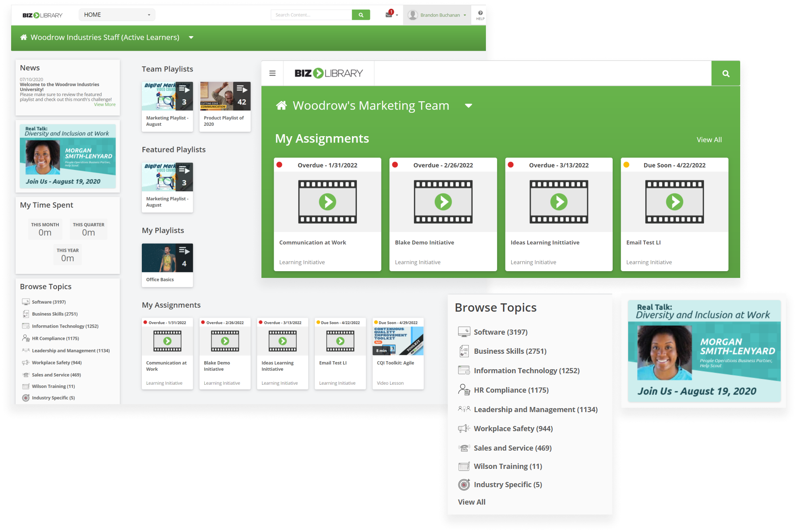The image size is (797, 532).
Task: Click small Diversity and Inclusion banner in sidebar
Action: click(x=68, y=156)
